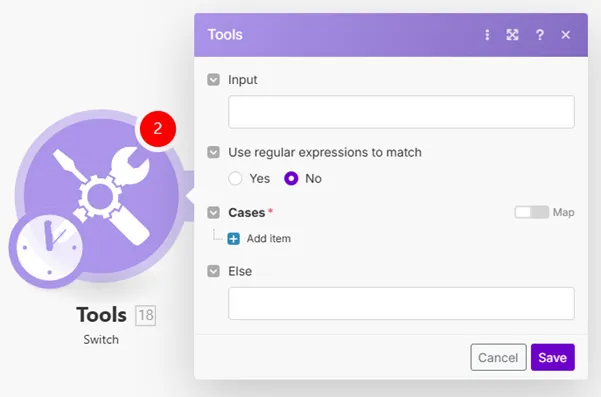Open the three-dot options menu in Tools header
This screenshot has height=397, width=601.
pyautogui.click(x=487, y=35)
